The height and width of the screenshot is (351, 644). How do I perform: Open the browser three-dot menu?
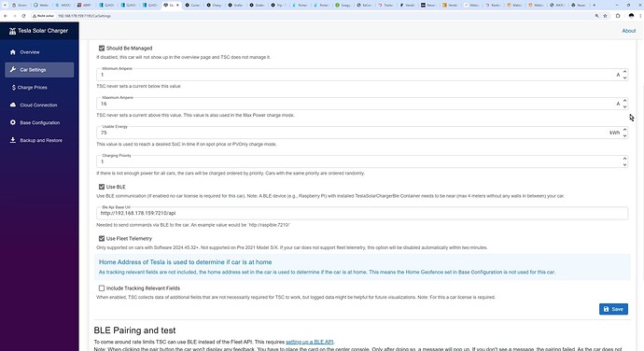tap(640, 16)
